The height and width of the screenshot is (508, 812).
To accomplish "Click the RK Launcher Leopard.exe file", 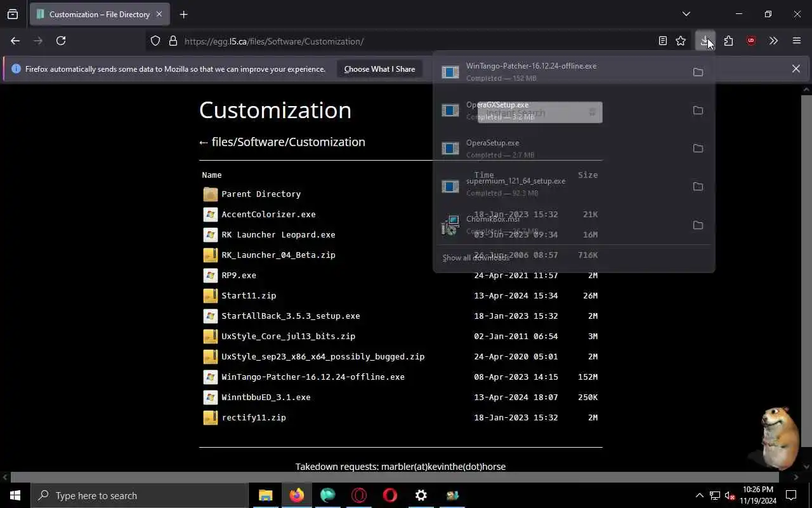I will coord(278,234).
